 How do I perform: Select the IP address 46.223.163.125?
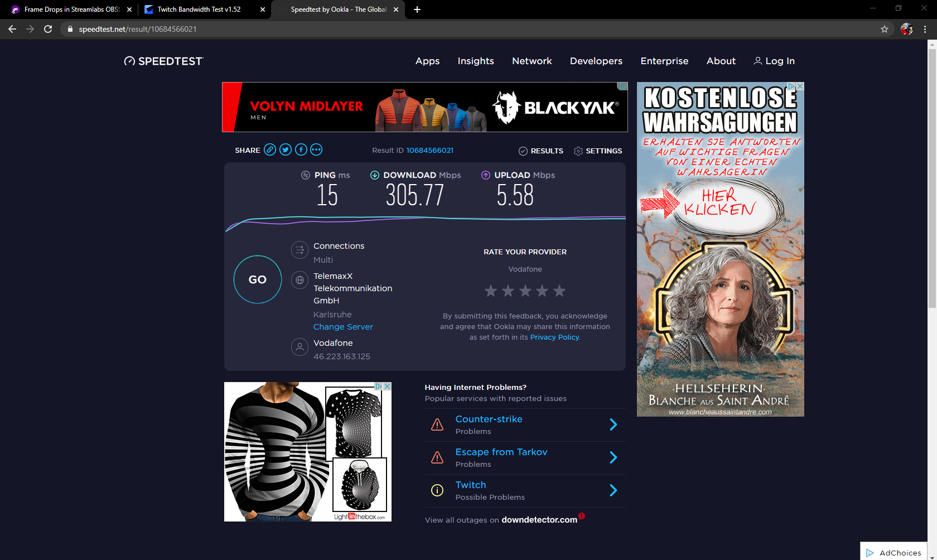point(342,356)
